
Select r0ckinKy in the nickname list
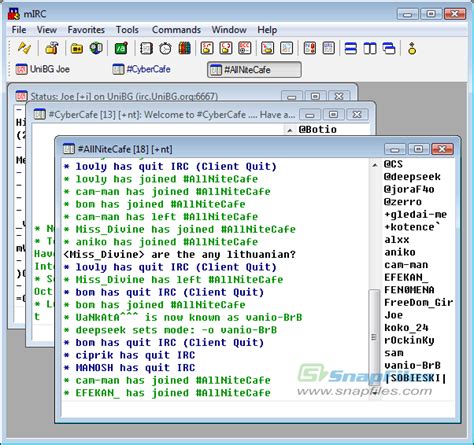point(409,340)
